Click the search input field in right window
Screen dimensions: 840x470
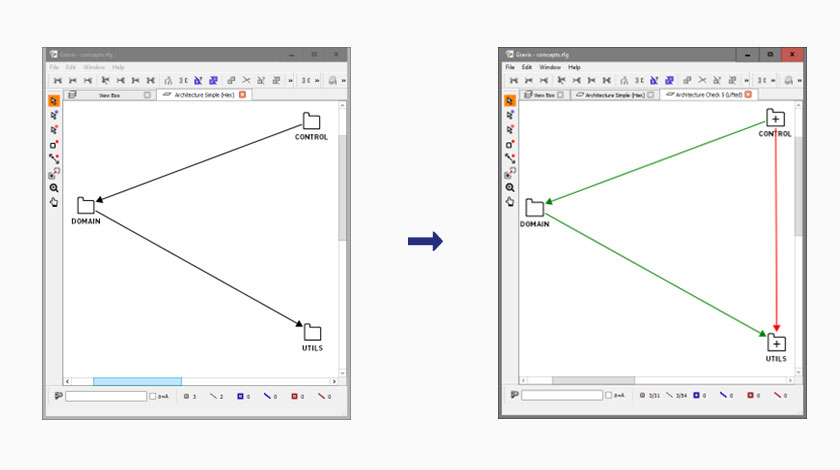[561, 395]
